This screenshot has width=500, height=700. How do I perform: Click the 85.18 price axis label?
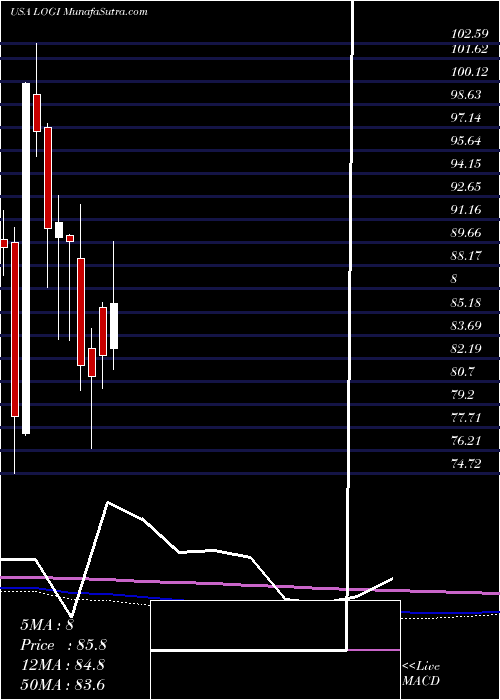pyautogui.click(x=466, y=303)
